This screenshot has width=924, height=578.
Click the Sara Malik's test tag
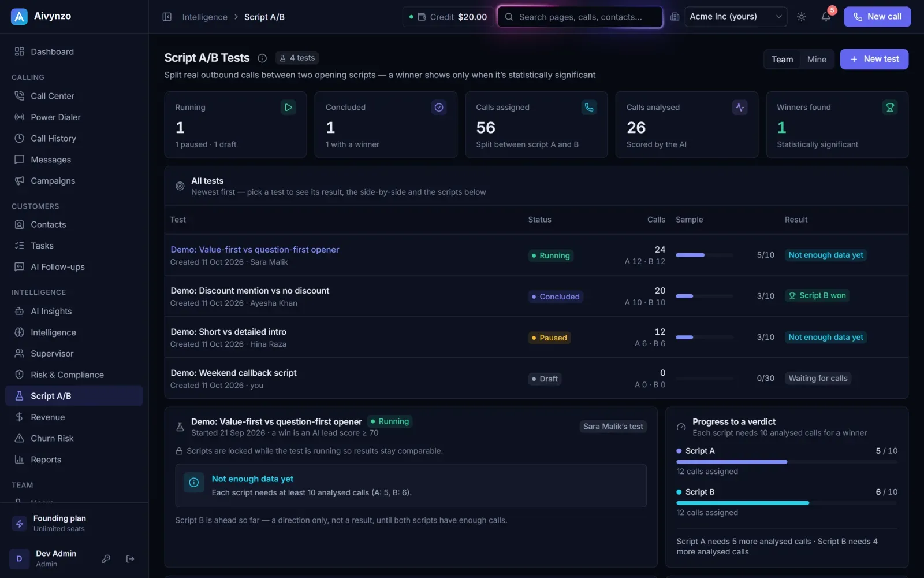point(613,427)
